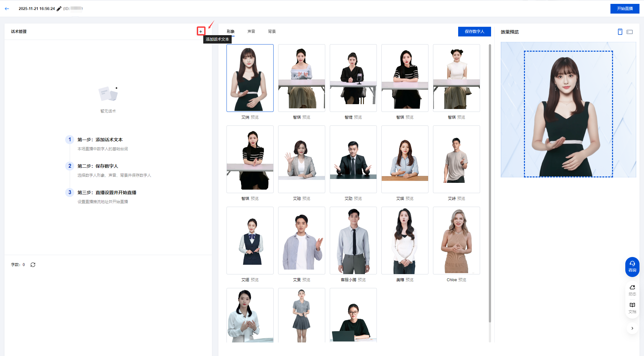Select the 艾助 male avatar thumbnail
The width and height of the screenshot is (644, 356).
tap(353, 159)
